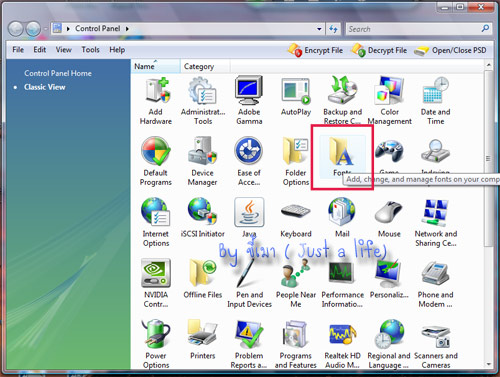Screen dimensions: 500x377
Task: Open NVIDIA Control Panel
Action: [156, 283]
